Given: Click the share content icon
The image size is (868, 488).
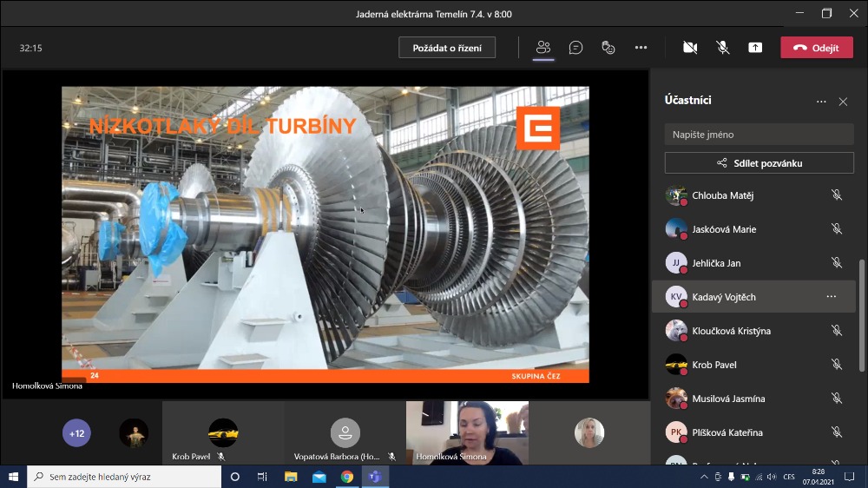Looking at the screenshot, I should click(755, 48).
